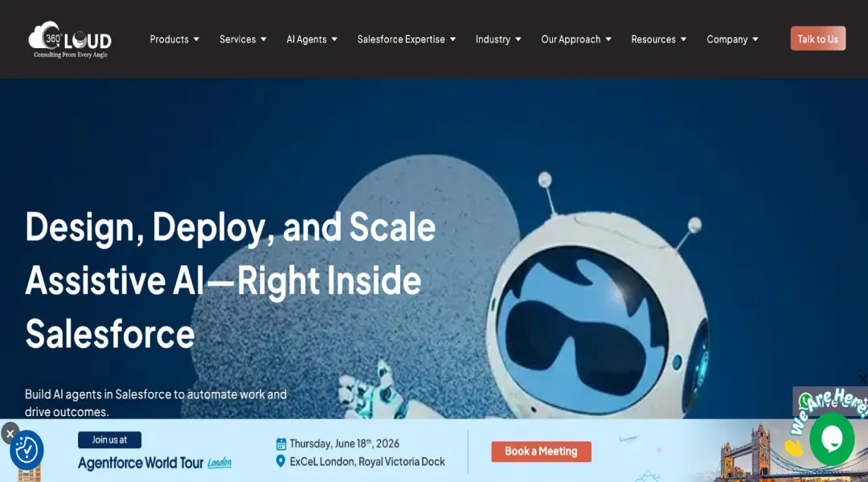868x482 pixels.
Task: Click the Design, Deploy, and Scale headline
Action: coord(231,280)
